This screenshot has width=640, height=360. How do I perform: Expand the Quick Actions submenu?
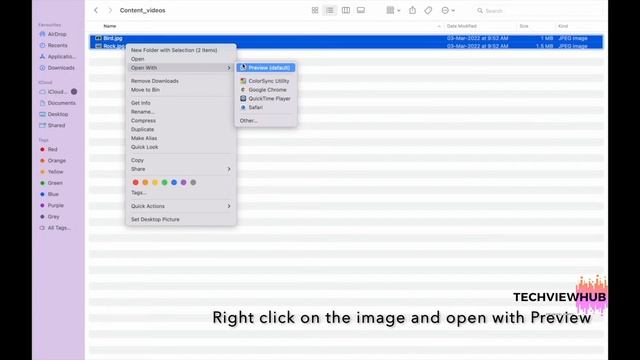[x=180, y=206]
